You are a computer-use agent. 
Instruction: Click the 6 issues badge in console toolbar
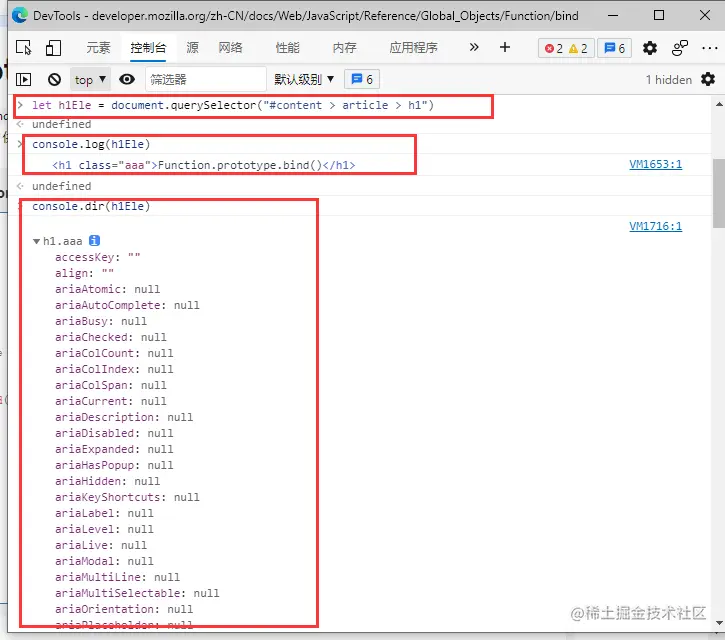[x=362, y=80]
